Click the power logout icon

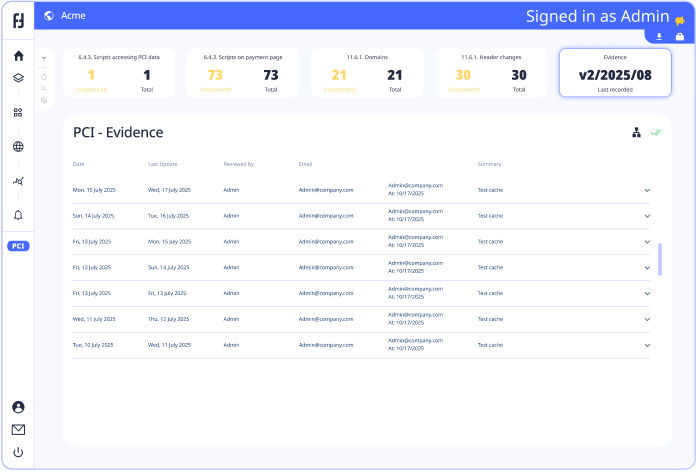pyautogui.click(x=18, y=453)
